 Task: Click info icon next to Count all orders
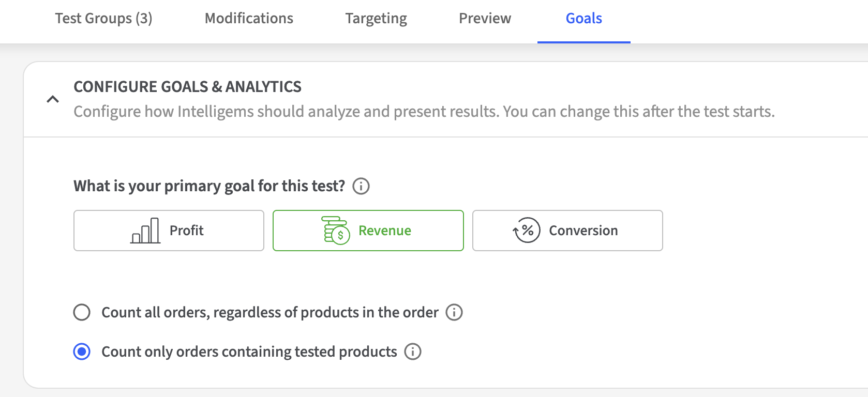pyautogui.click(x=454, y=312)
